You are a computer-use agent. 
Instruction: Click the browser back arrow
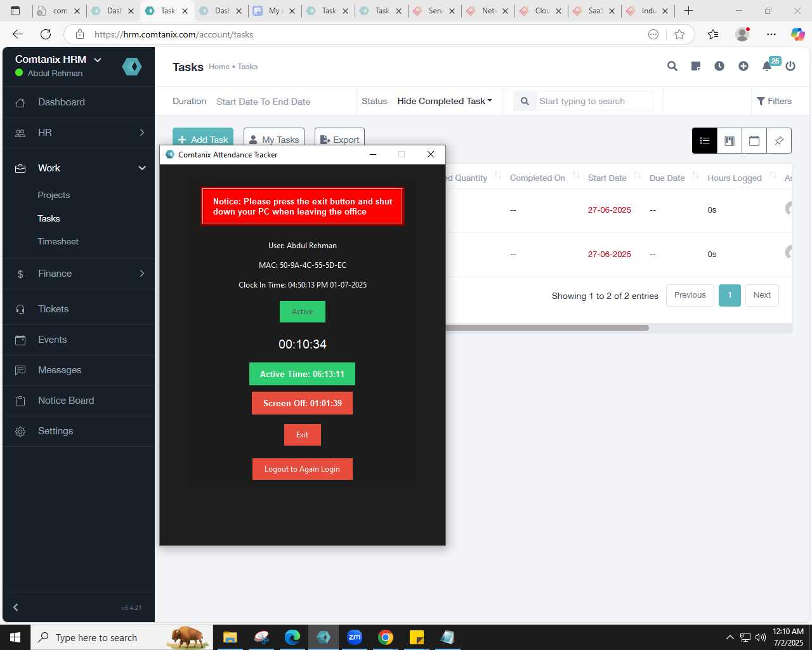point(18,34)
